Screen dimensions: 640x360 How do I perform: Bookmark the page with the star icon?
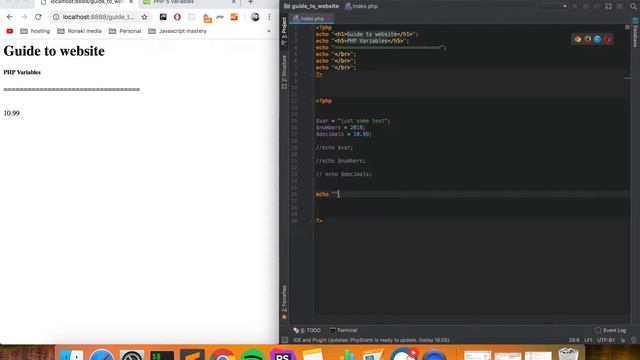point(144,17)
